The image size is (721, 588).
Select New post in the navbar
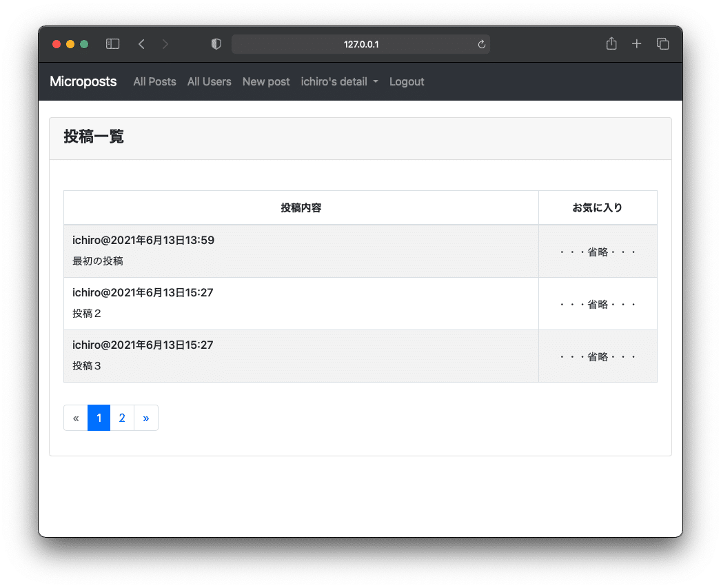click(266, 81)
